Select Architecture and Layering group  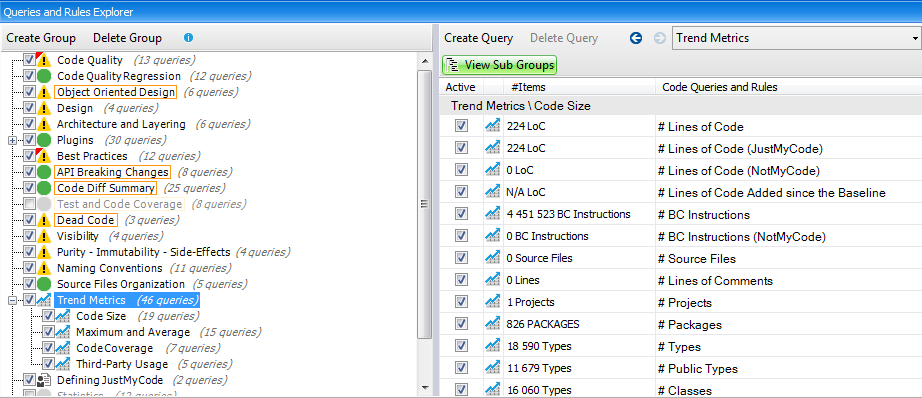121,124
